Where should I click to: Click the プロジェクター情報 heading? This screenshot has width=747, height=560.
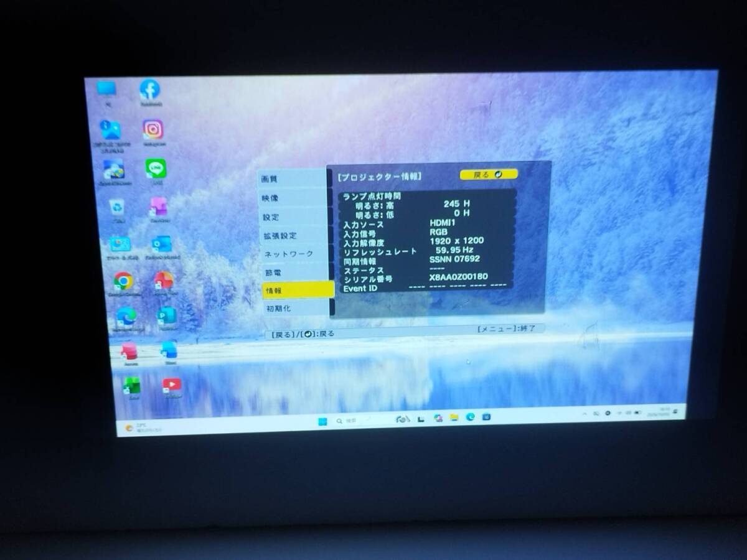(380, 177)
